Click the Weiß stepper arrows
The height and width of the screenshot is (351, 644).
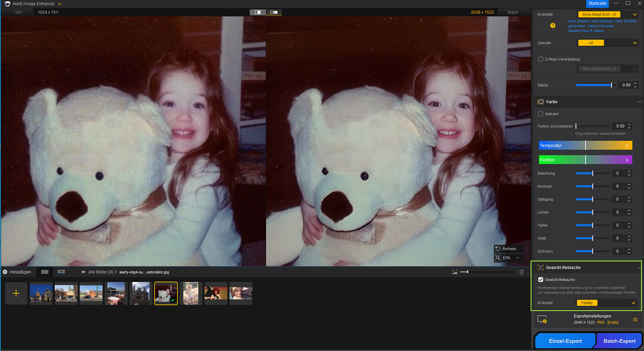[x=629, y=238]
